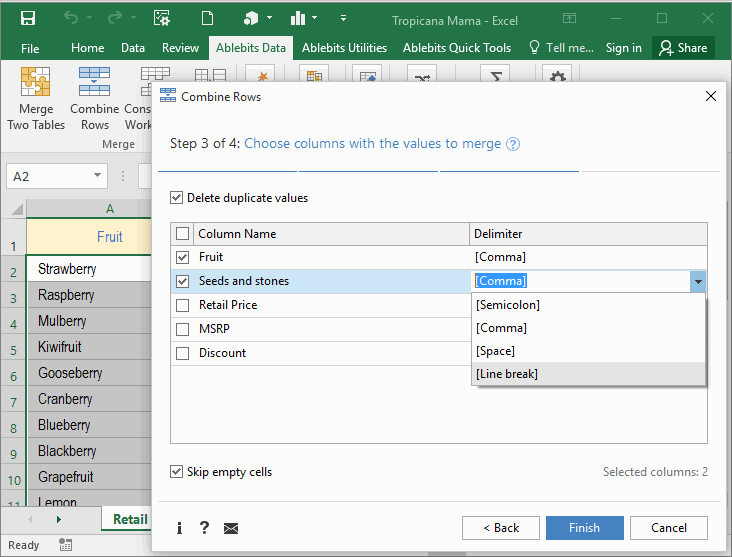Screen dimensions: 732x557
Task: Click the help question mark beside step title
Action: [513, 144]
